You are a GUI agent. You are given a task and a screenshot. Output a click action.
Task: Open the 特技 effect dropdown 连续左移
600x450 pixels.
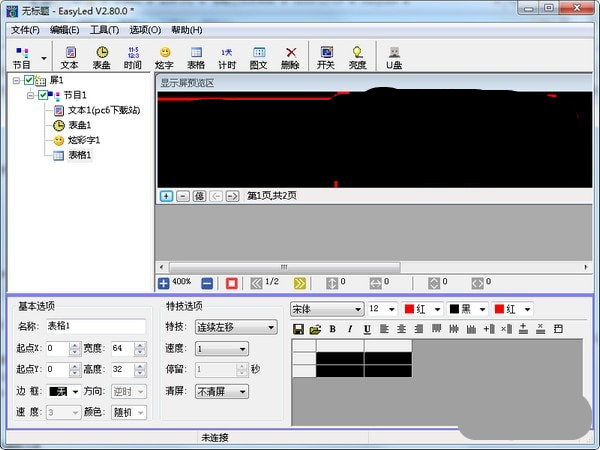(x=235, y=327)
